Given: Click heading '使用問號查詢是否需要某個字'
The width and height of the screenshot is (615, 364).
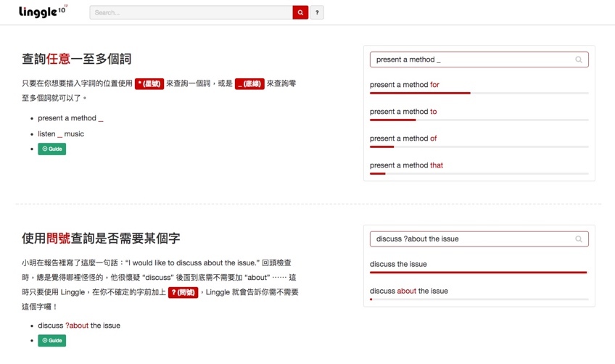Looking at the screenshot, I should click(101, 238).
